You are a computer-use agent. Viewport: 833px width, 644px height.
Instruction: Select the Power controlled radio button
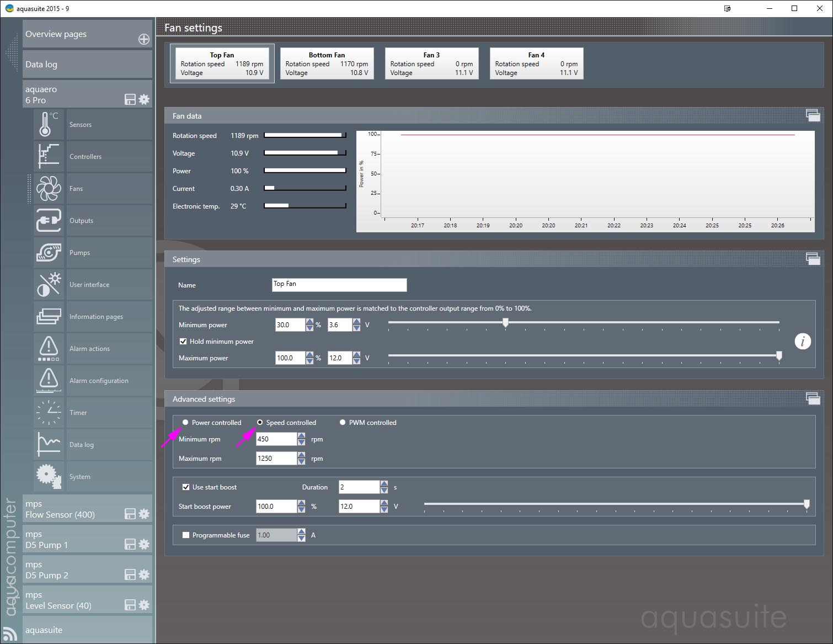point(185,422)
